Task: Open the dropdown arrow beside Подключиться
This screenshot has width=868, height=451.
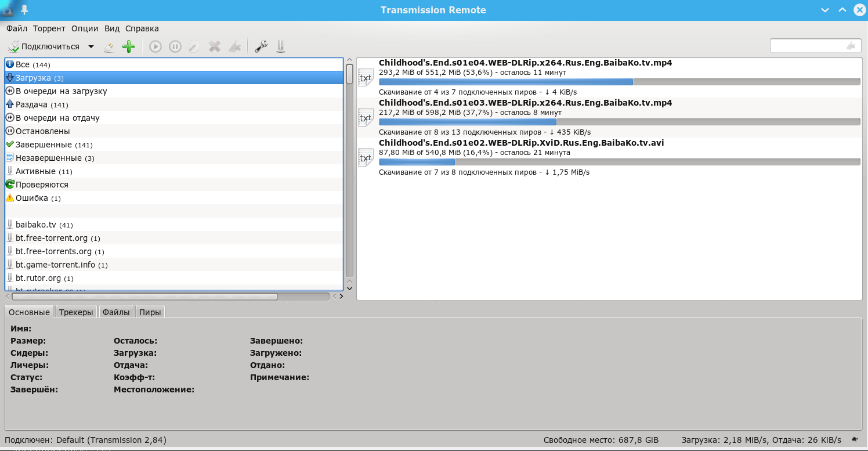Action: [x=91, y=46]
